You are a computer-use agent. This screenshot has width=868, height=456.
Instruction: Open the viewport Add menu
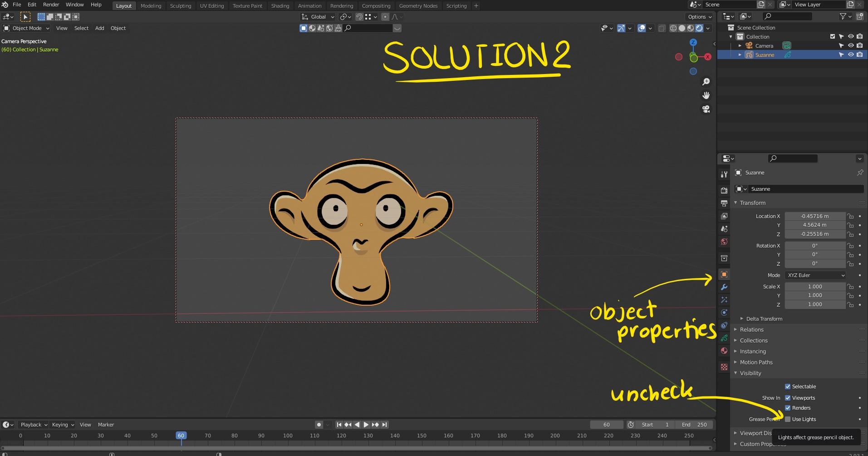click(x=99, y=28)
